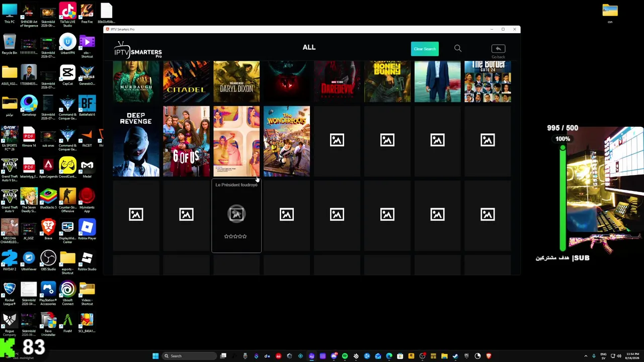Select the Honey Bunny poster
Viewport: 644px width, 362px height.
(x=387, y=81)
